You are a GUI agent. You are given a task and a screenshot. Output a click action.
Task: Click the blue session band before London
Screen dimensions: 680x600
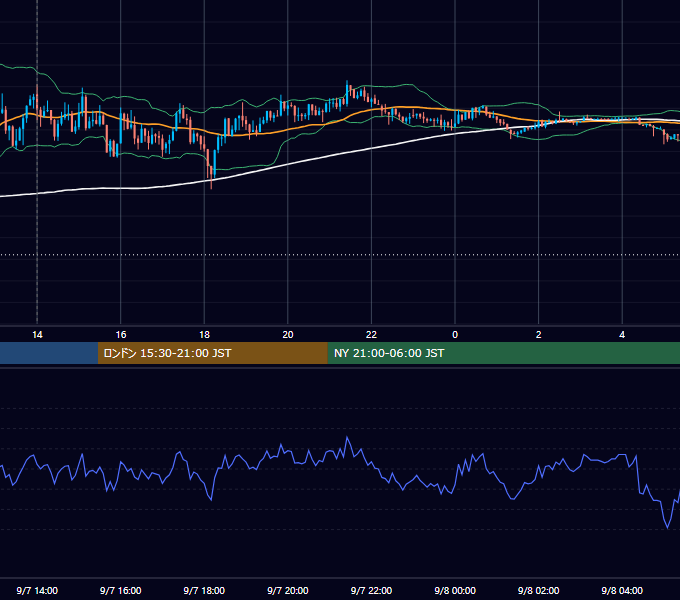[49, 353]
